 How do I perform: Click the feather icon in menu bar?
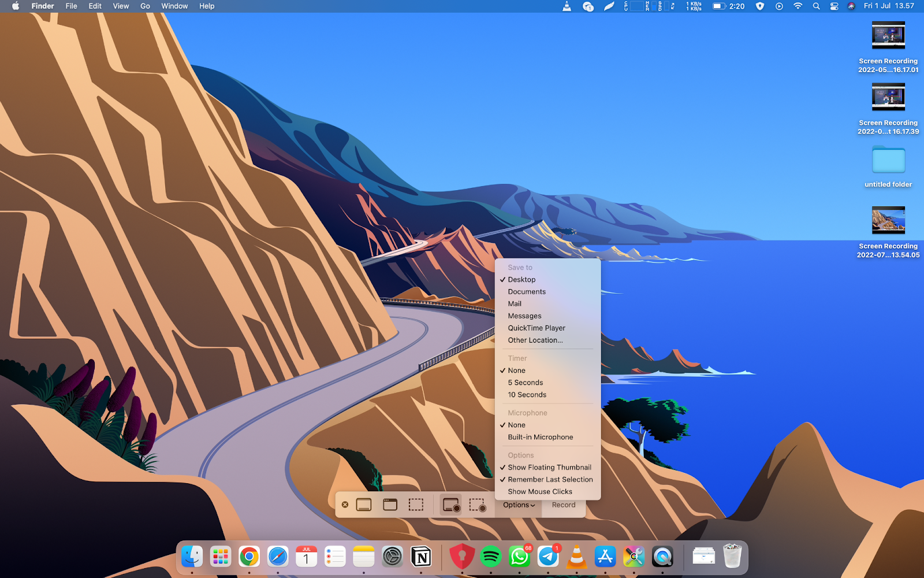coord(609,6)
